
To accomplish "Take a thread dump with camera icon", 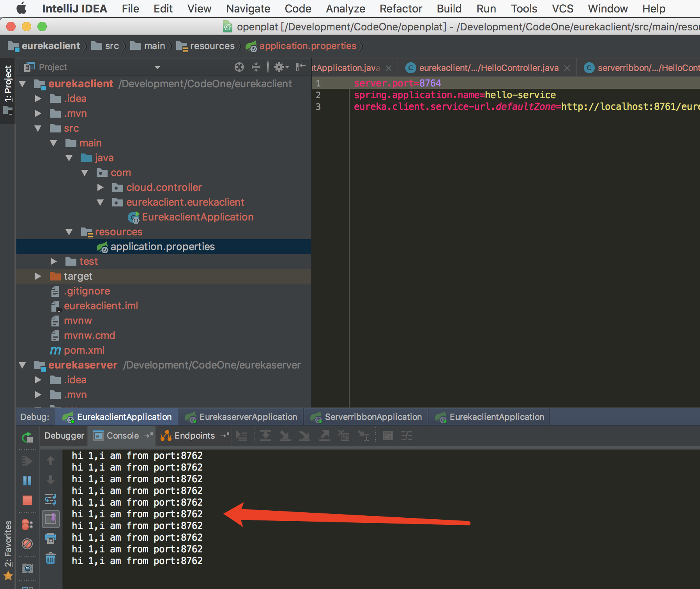I will tap(27, 568).
